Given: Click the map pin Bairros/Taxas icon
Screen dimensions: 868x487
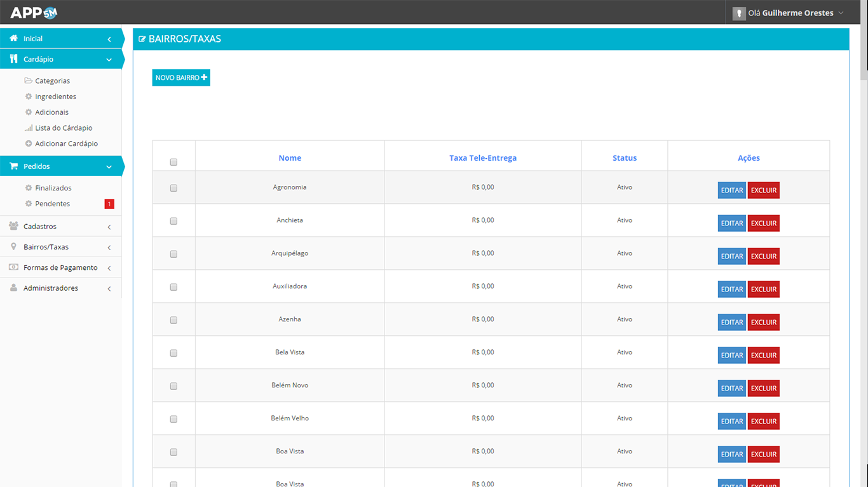Looking at the screenshot, I should 13,247.
